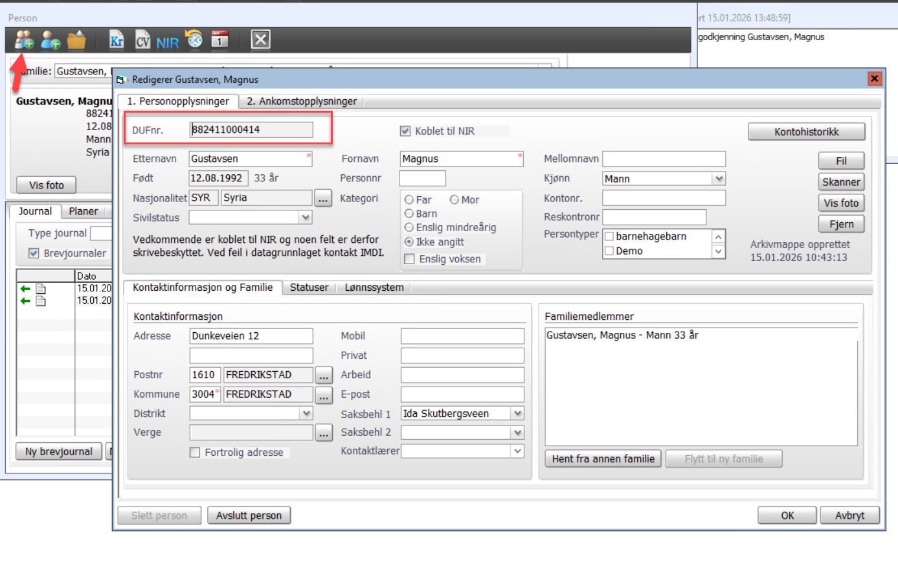Viewport: 898px width, 588px height.
Task: Select the Far radio button
Action: [409, 200]
